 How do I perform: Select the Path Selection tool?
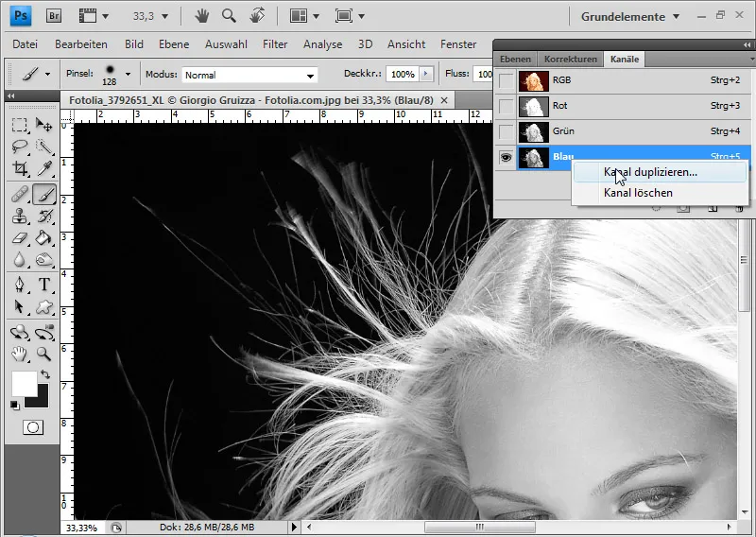(20, 306)
